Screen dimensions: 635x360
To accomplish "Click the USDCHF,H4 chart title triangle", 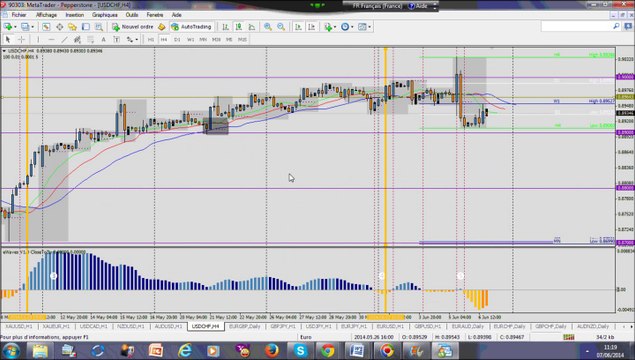I will click(x=4, y=51).
